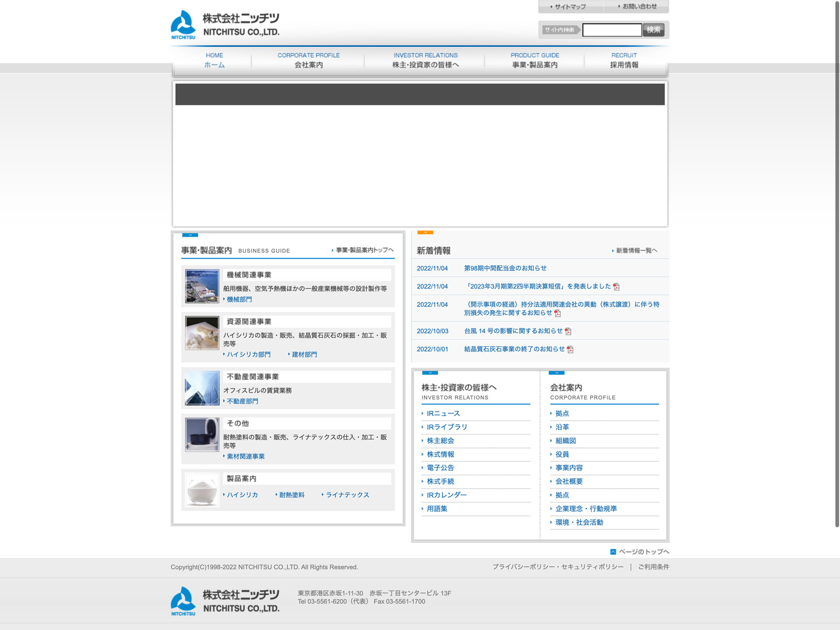
Task: Open the Corporate Profile 会社案内 menu
Action: [309, 60]
